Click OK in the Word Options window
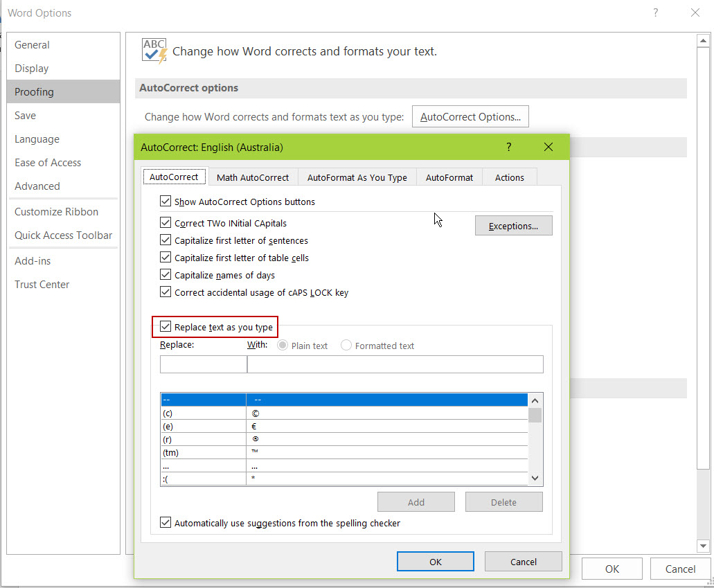714x588 pixels. pyautogui.click(x=612, y=569)
